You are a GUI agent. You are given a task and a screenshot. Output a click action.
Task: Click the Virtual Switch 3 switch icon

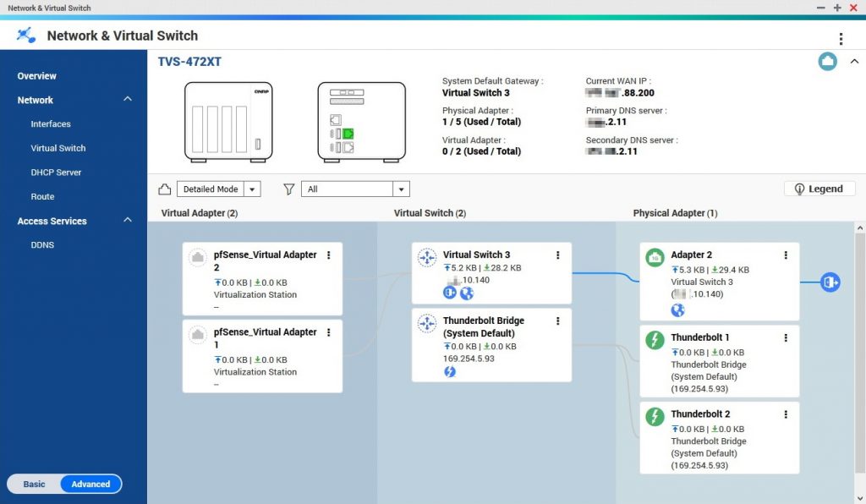tap(427, 257)
